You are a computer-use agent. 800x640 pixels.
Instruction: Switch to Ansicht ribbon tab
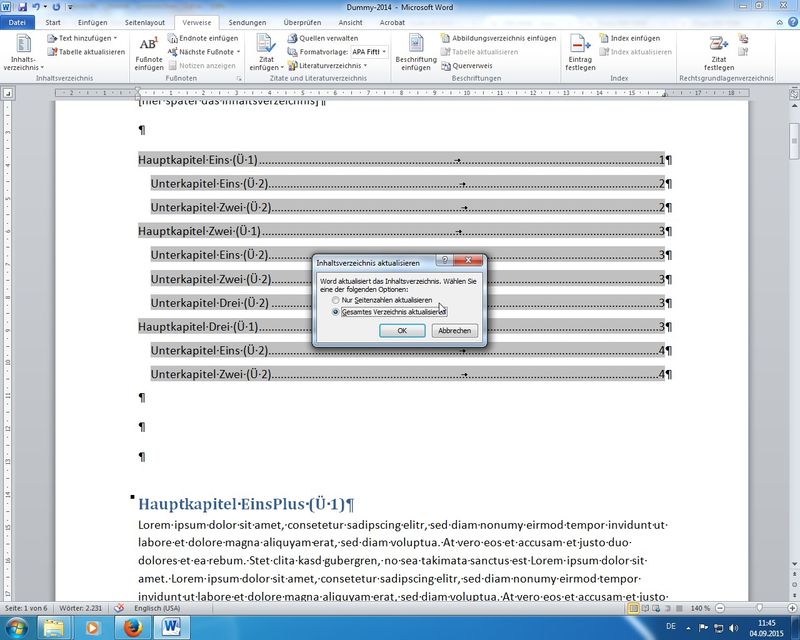coord(351,22)
